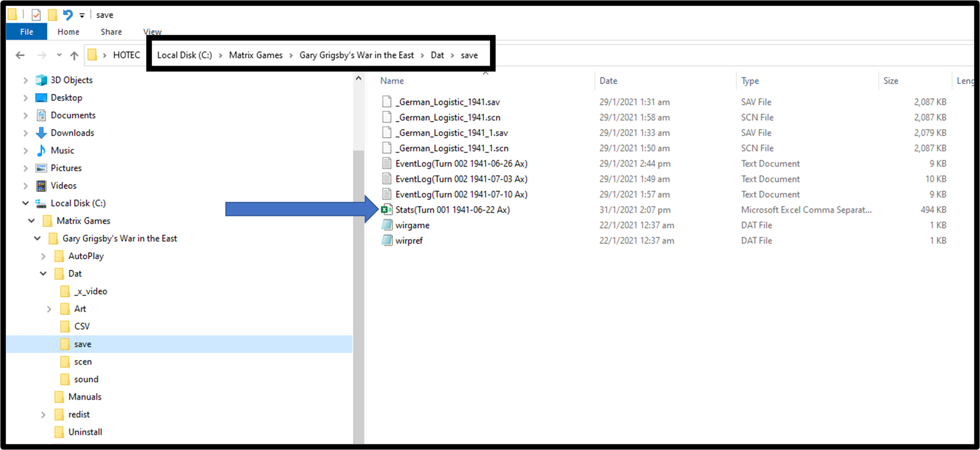This screenshot has width=980, height=450.
Task: Click the Local Disk (C:) drive icon
Action: tap(41, 203)
